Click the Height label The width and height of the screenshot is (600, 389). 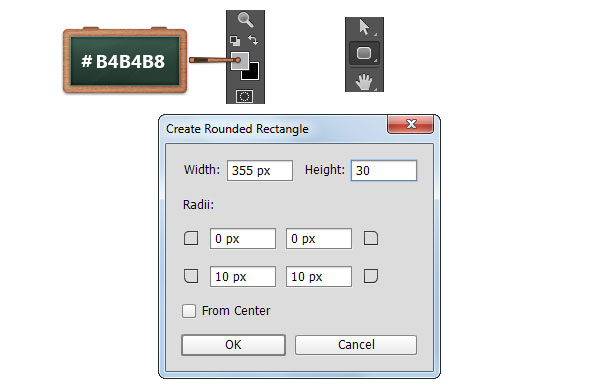[x=325, y=169]
